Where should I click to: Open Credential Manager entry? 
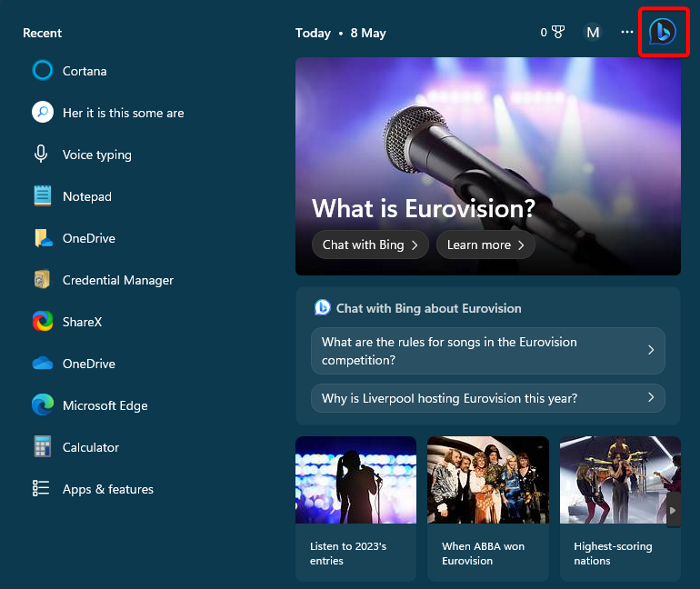click(103, 280)
